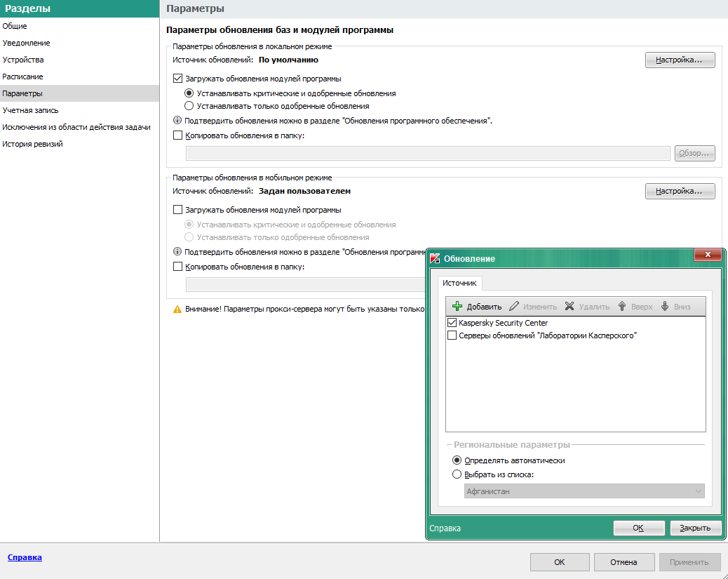Viewport: 728px width, 579px height.
Task: Open the Расписание section
Action: click(79, 76)
